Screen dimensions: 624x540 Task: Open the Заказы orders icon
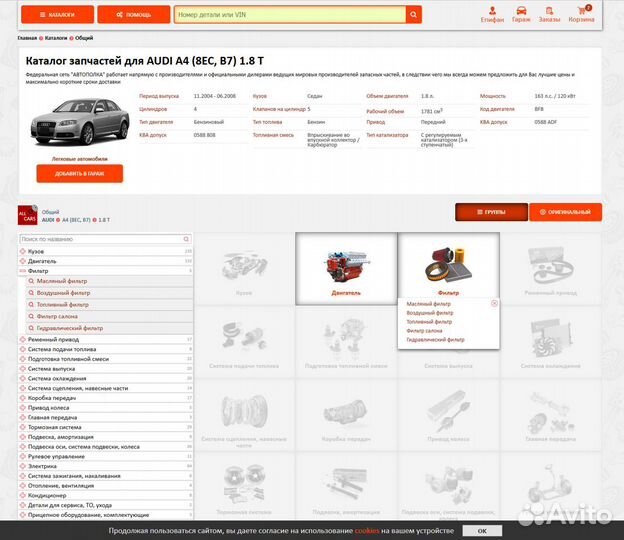(549, 14)
